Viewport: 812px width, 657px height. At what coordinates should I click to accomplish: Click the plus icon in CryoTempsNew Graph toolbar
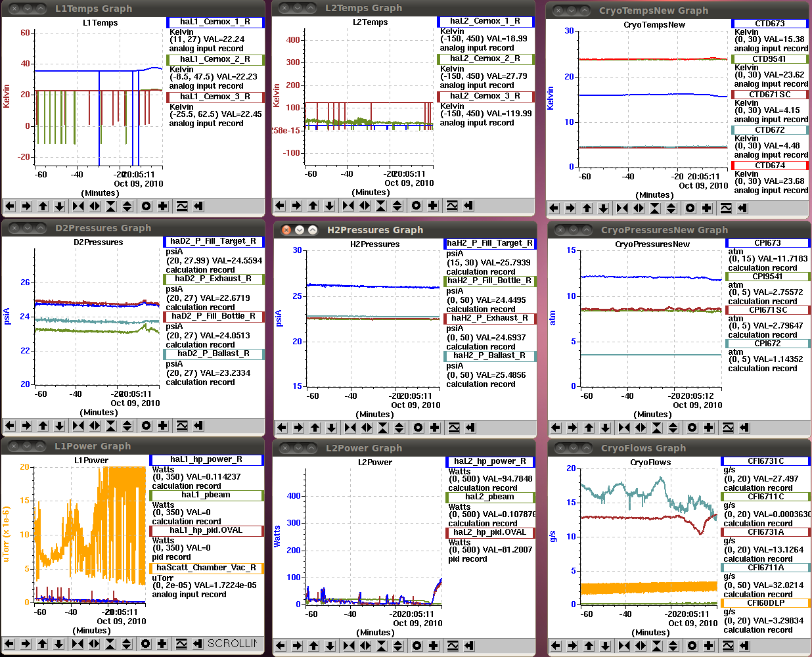(706, 208)
